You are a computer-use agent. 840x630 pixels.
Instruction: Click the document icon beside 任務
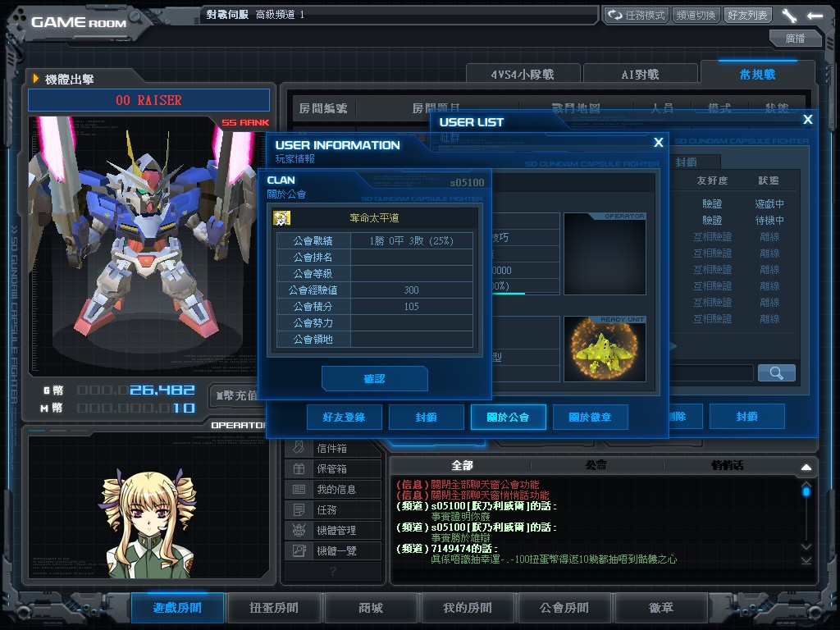coord(299,509)
